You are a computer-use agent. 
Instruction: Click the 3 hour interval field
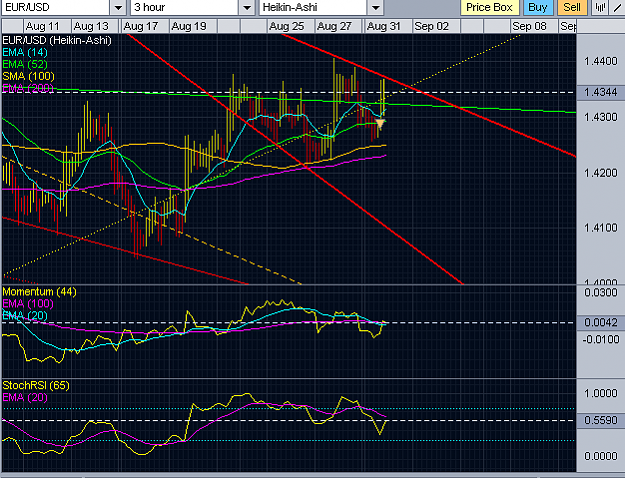185,8
